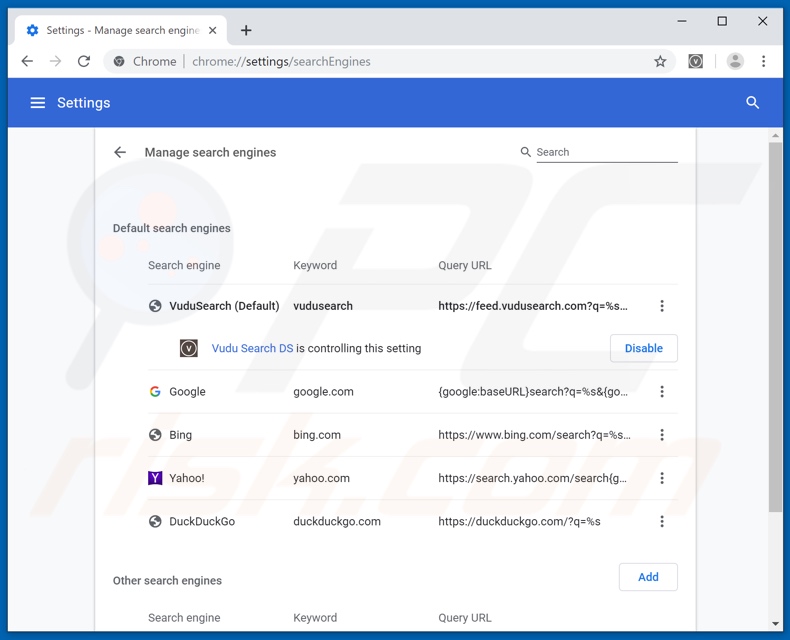
Task: Go back using the browser back arrow
Action: [x=27, y=61]
